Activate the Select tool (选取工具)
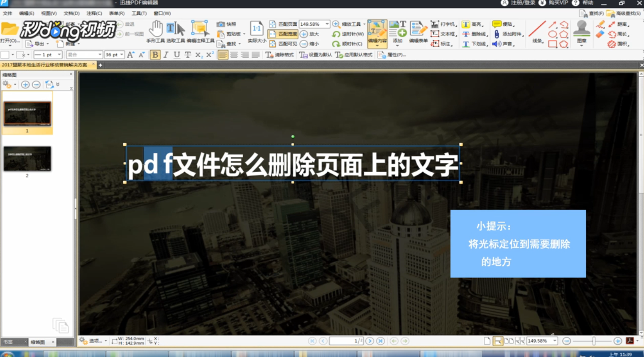This screenshot has width=644, height=357. pyautogui.click(x=175, y=32)
